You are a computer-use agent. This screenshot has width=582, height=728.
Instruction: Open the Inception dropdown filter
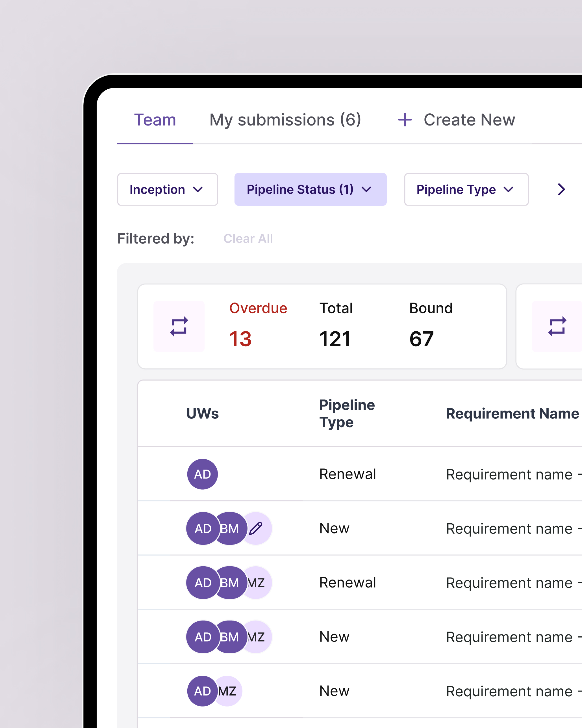167,189
